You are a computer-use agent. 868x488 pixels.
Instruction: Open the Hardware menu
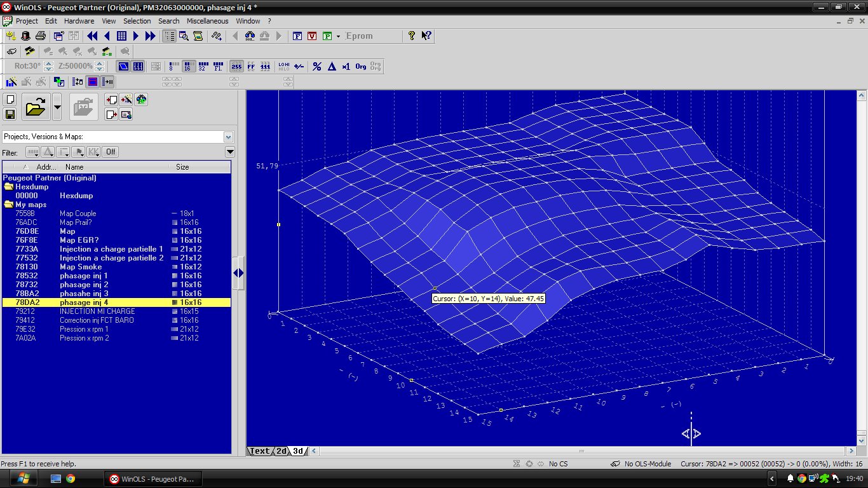coord(79,21)
